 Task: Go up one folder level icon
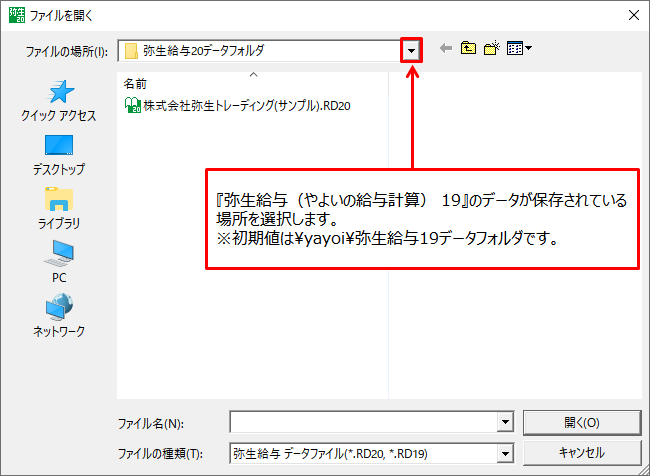click(x=468, y=49)
